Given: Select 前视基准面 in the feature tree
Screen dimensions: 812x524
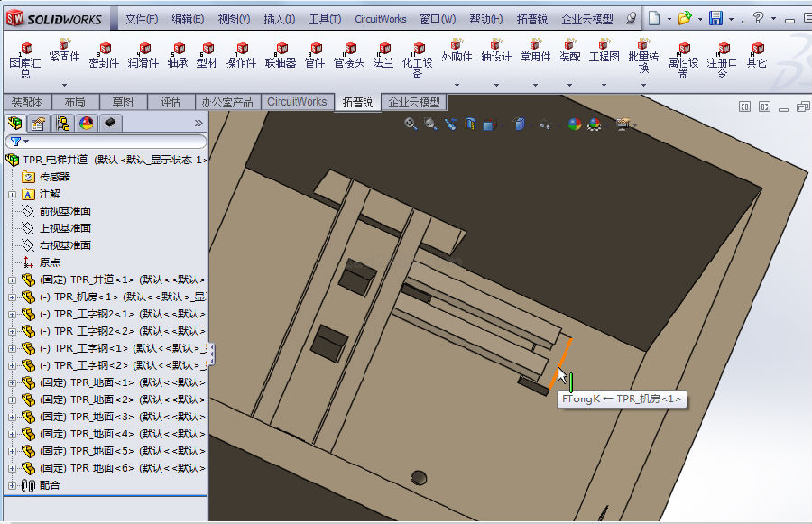Looking at the screenshot, I should tap(65, 211).
